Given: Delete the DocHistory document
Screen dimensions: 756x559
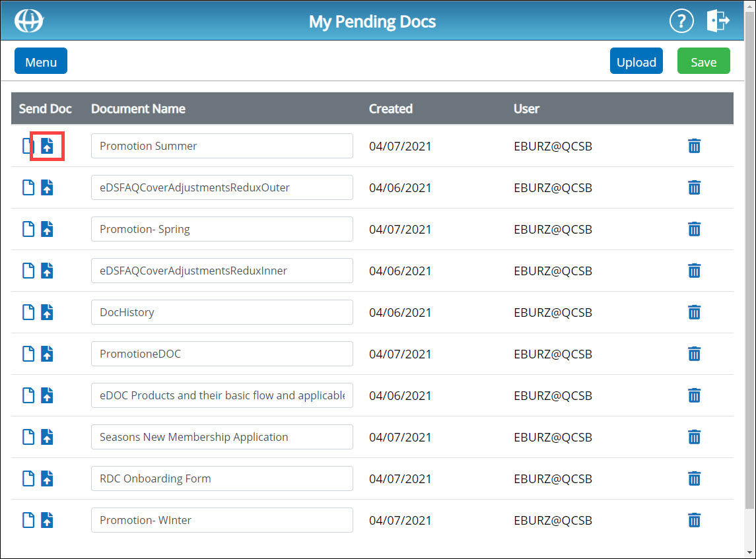Looking at the screenshot, I should point(694,312).
